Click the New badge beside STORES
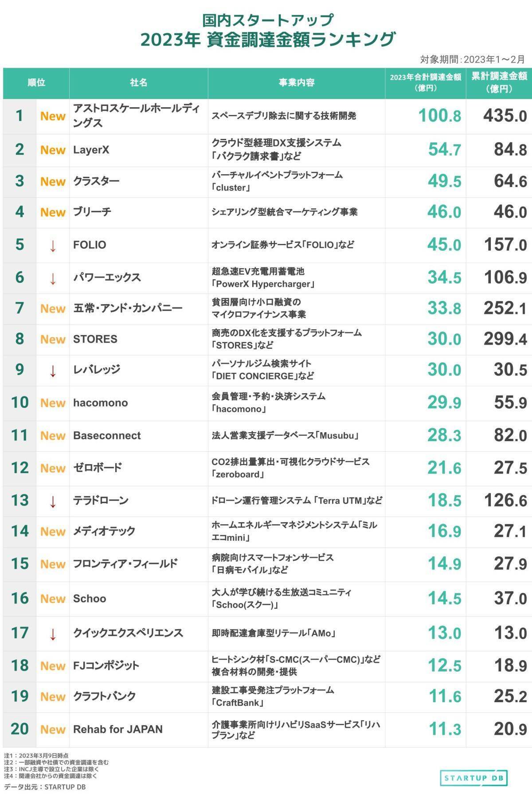The image size is (532, 798). pyautogui.click(x=53, y=340)
